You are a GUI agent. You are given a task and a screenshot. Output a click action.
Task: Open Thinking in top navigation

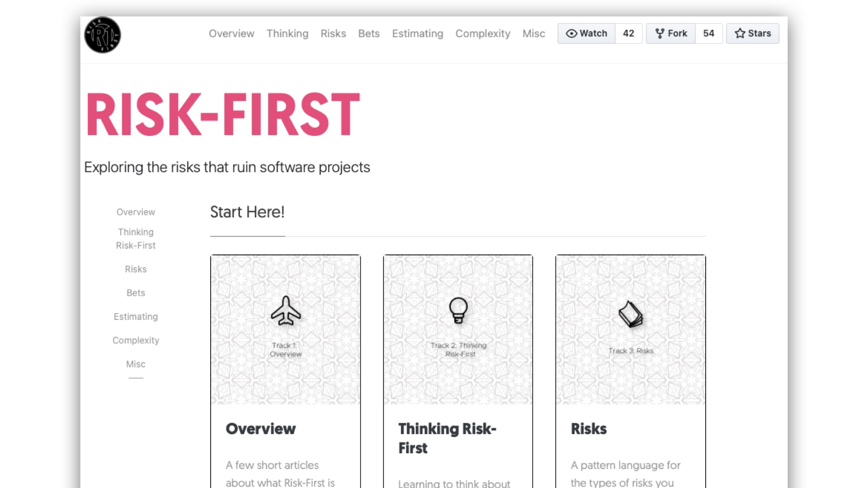[288, 33]
